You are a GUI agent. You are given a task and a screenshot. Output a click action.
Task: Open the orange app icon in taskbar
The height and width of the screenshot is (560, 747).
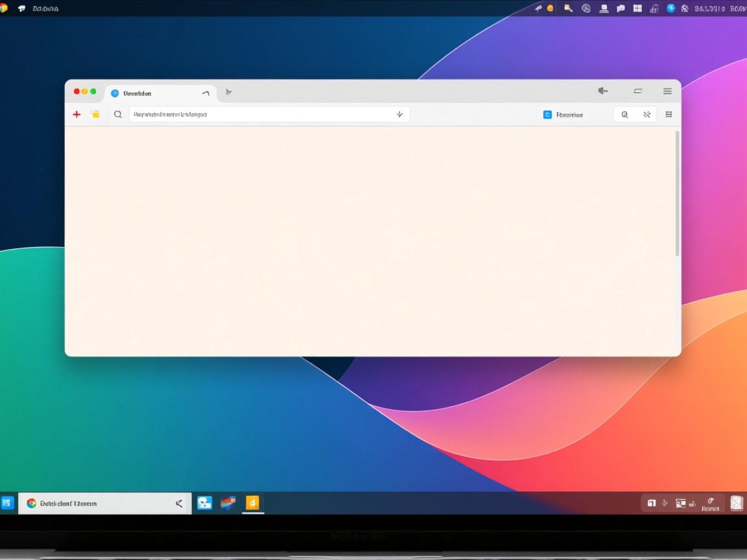point(252,503)
